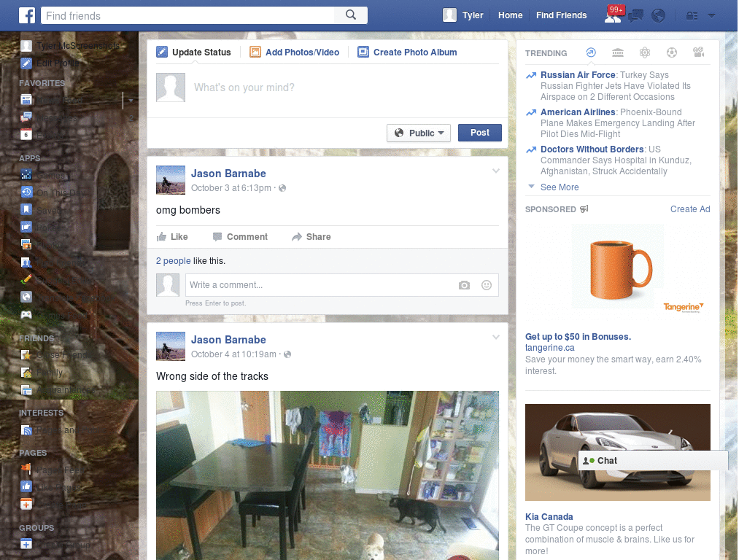Select the Entertainment trending filter icon

[x=698, y=52]
